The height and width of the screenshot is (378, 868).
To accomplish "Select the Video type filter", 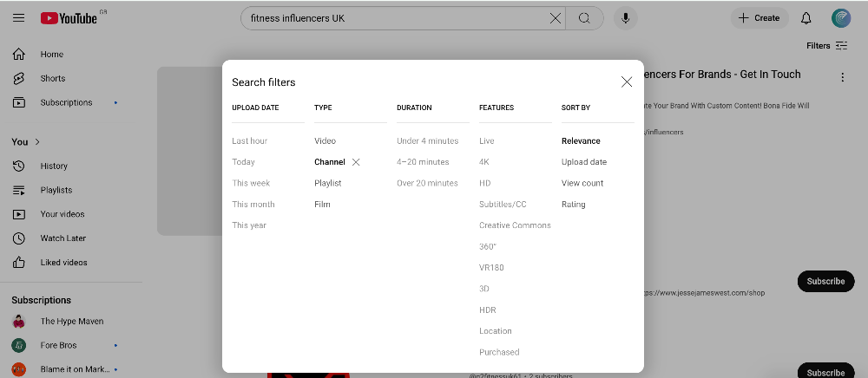I will tap(325, 140).
